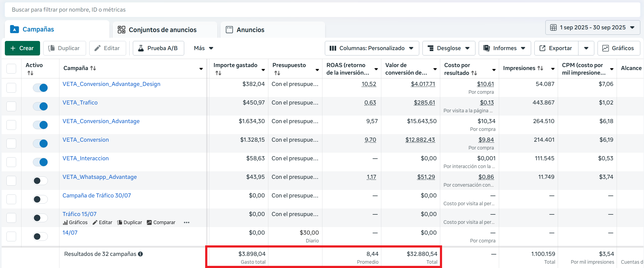Click the Exportar export icon
The image size is (644, 268).
point(542,48)
